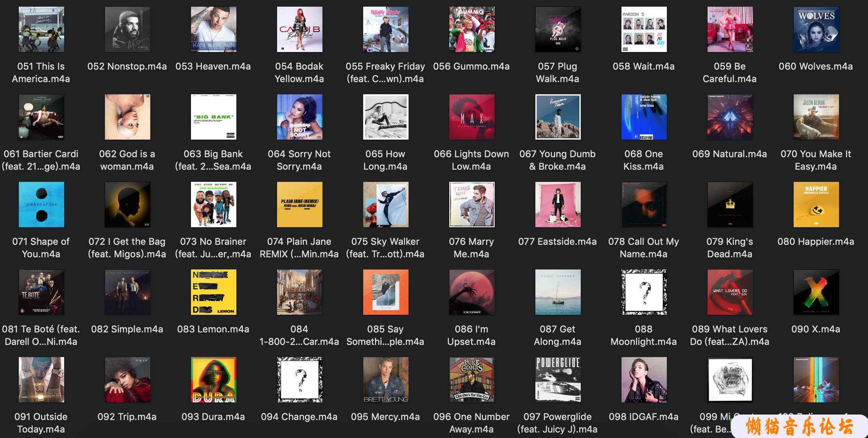Screen dimensions: 868x438
Task: Click the file name '060 Wolves.m4a'
Action: click(x=816, y=66)
